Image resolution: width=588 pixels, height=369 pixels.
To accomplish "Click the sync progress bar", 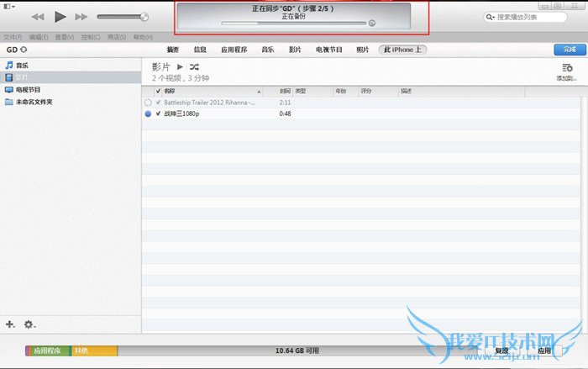I will [x=293, y=24].
